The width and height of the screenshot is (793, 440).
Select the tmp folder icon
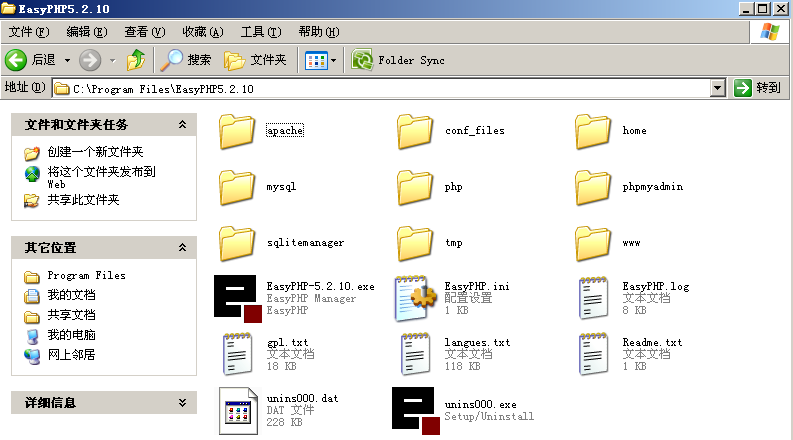pyautogui.click(x=415, y=243)
